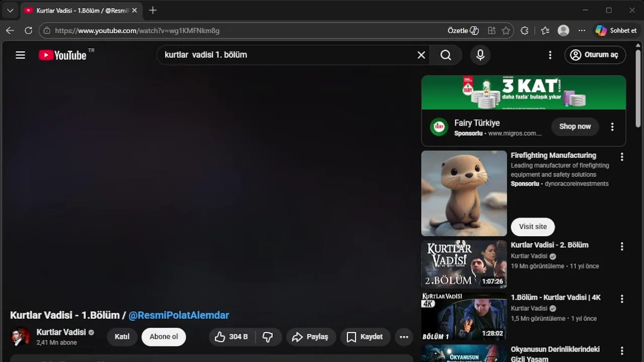Select the Kurtlar Vadisi 1.Bölüm tab
Viewport: 644px width, 362px height.
click(x=80, y=10)
